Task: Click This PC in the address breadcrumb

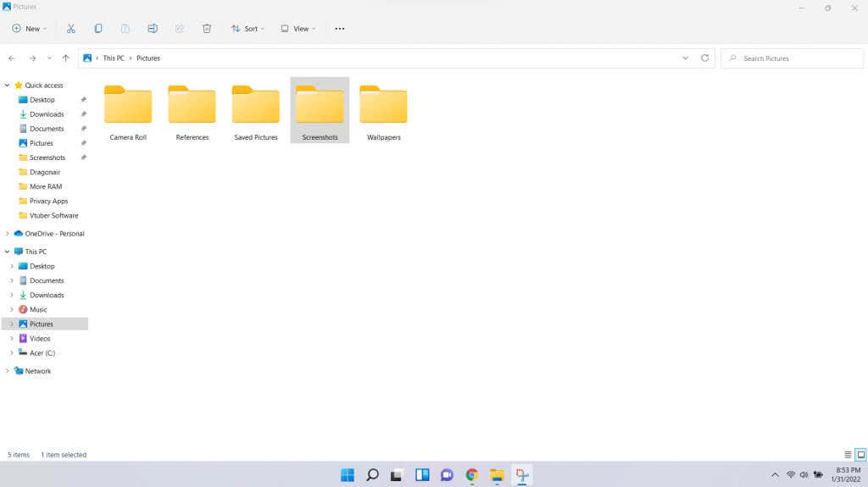Action: point(114,58)
